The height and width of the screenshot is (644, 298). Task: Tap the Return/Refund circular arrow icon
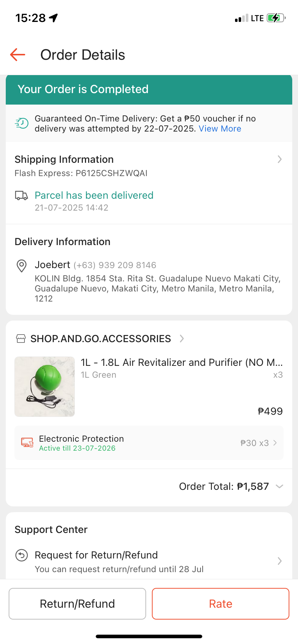[x=22, y=555]
